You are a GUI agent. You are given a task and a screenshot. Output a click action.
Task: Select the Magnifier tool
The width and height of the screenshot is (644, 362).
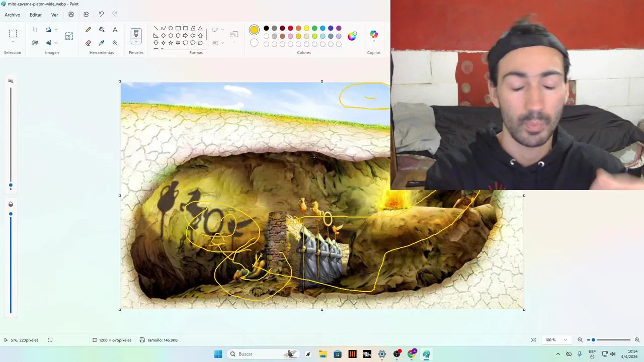115,43
